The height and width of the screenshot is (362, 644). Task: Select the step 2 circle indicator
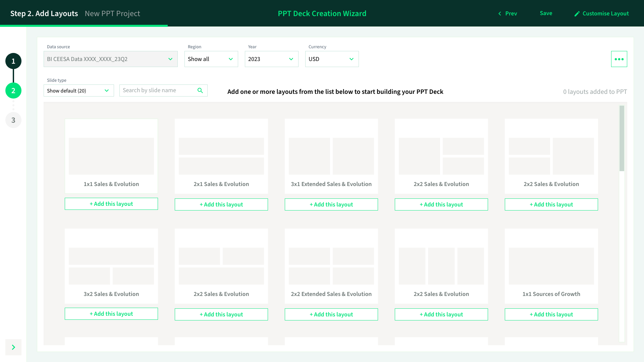click(13, 90)
